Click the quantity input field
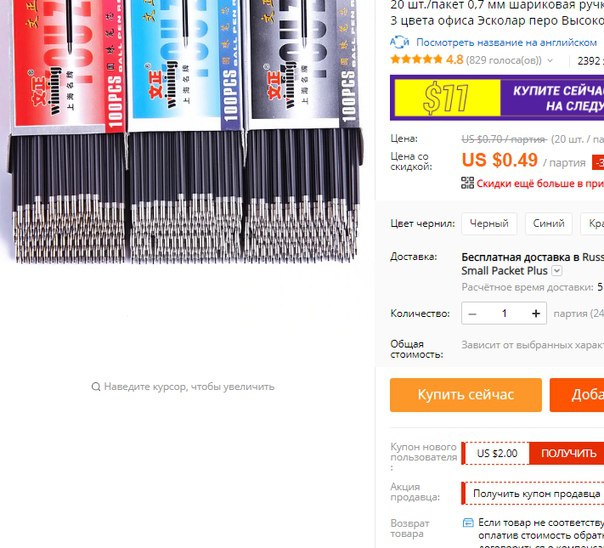Screen dimensions: 604x548 tap(504, 313)
